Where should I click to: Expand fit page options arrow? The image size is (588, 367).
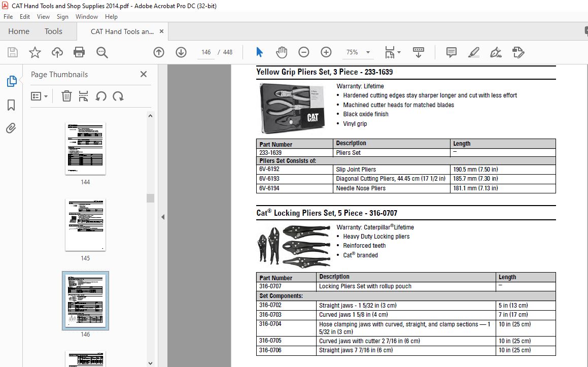[399, 52]
